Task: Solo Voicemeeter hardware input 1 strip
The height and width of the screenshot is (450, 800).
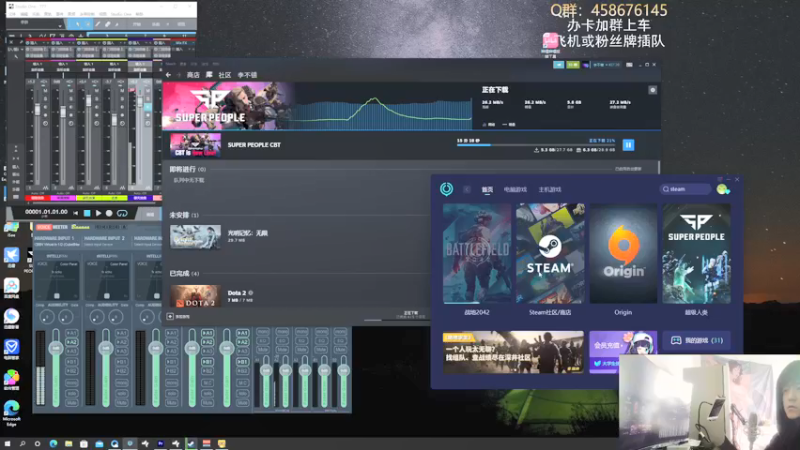Action: point(71,393)
